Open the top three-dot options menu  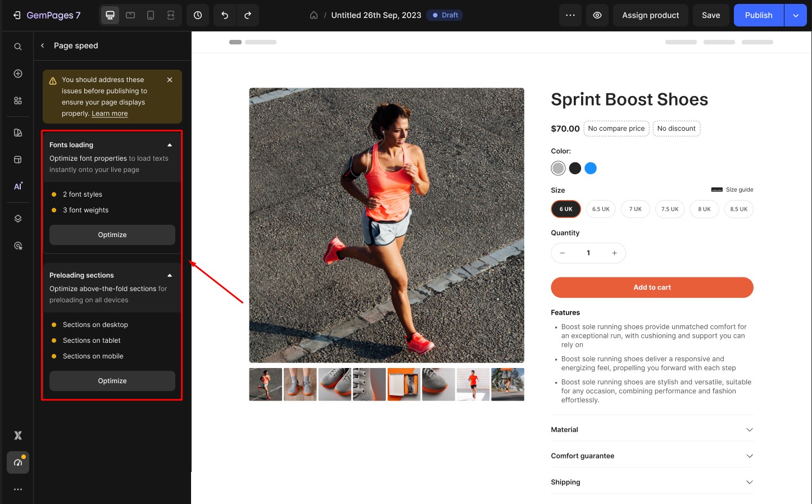tap(570, 15)
